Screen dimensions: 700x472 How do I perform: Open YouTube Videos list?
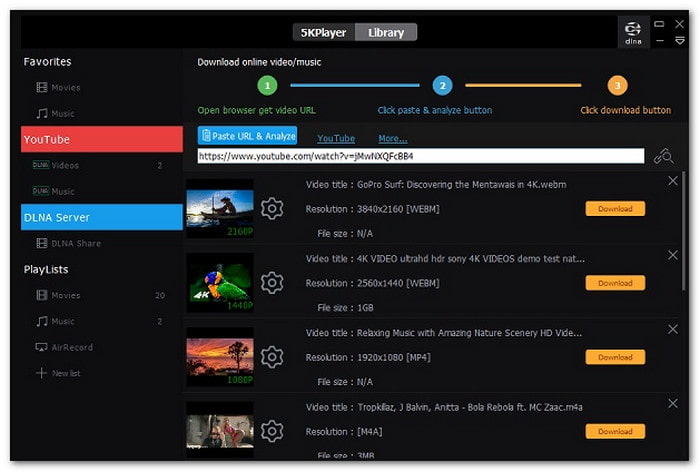pos(65,165)
